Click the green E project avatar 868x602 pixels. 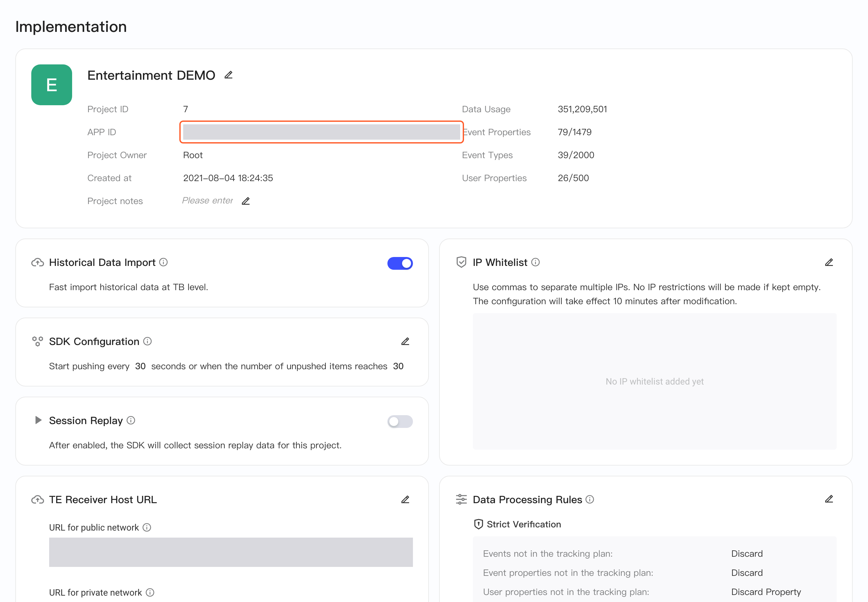pos(52,85)
